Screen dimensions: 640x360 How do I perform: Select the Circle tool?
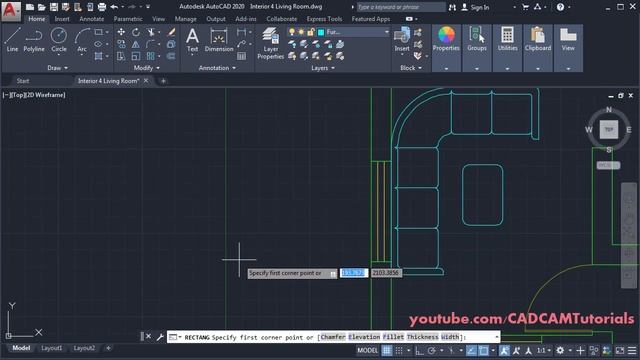click(x=59, y=40)
